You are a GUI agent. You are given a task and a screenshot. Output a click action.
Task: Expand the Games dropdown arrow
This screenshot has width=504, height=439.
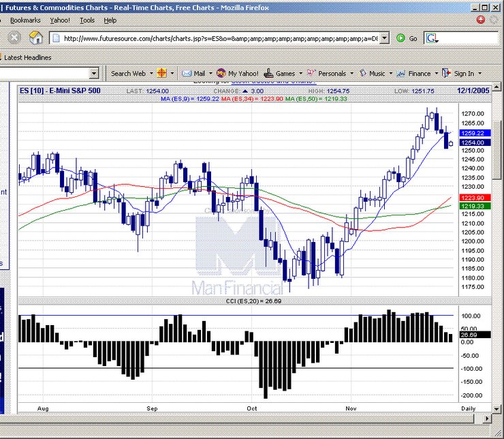(x=301, y=74)
